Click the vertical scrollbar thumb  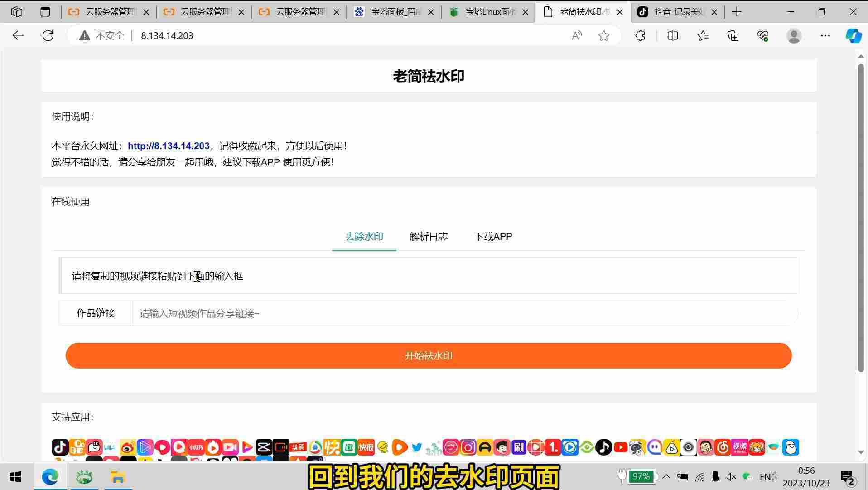tap(861, 218)
